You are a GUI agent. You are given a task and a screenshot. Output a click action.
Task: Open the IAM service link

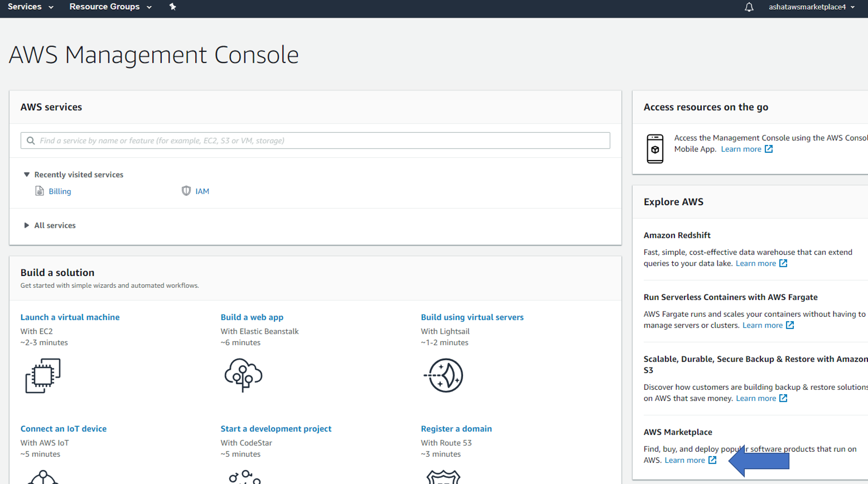click(x=202, y=191)
